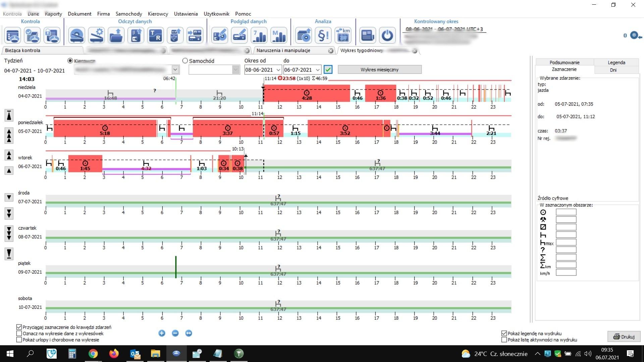The image size is (644, 362).
Task: Expand the driver selection combo box
Action: (175, 70)
